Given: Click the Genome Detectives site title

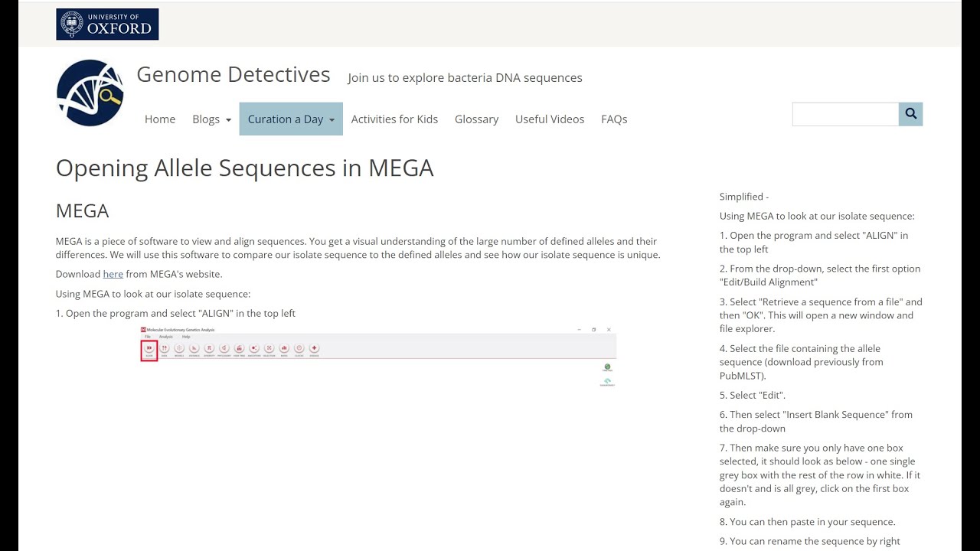Looking at the screenshot, I should [x=234, y=75].
